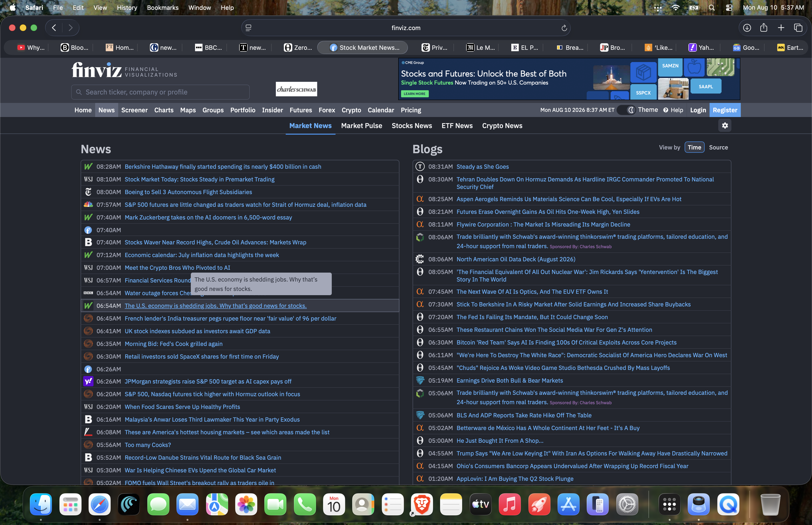812x525 pixels.
Task: Click the Help question mark icon
Action: [666, 110]
